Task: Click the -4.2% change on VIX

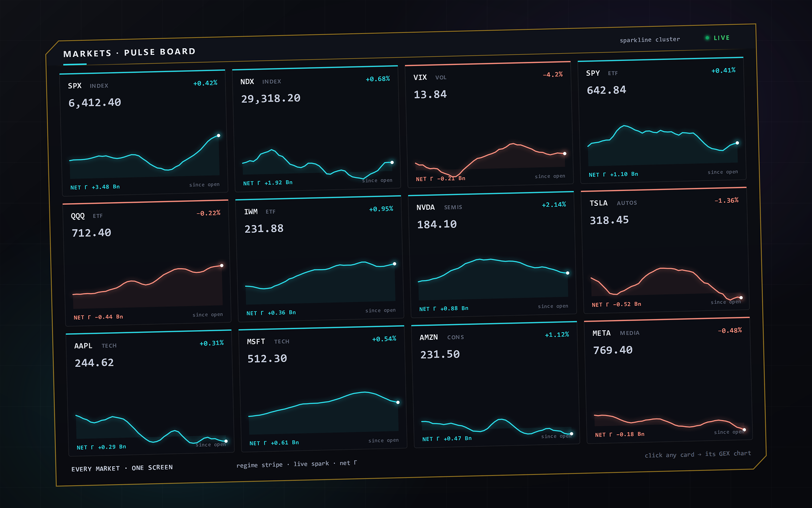Action: (x=553, y=75)
